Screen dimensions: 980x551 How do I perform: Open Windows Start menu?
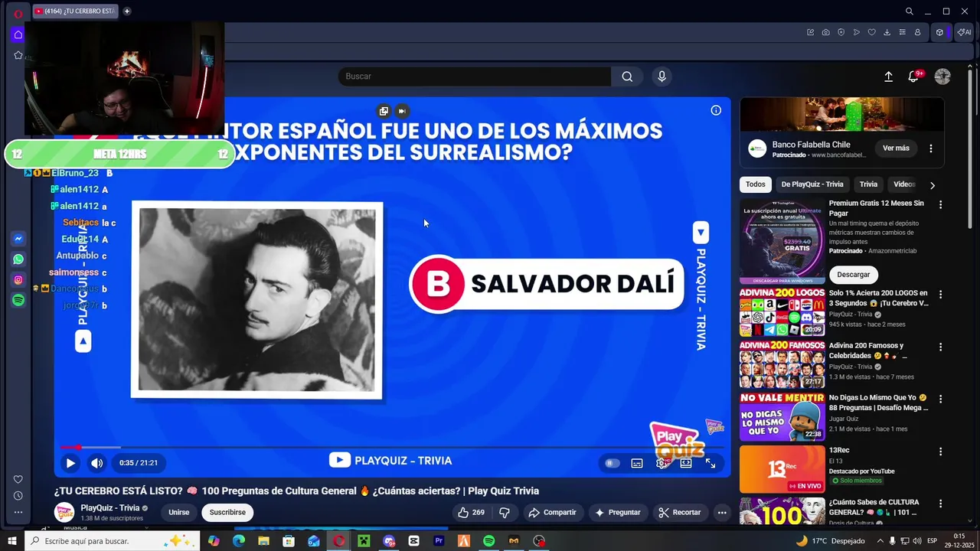(x=12, y=541)
